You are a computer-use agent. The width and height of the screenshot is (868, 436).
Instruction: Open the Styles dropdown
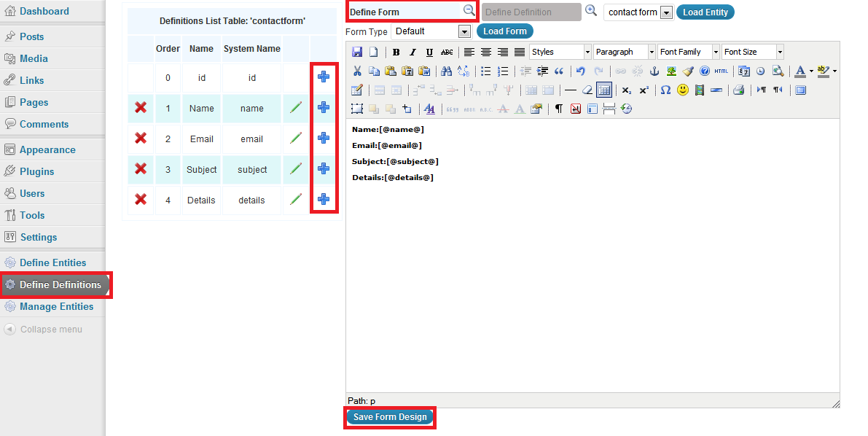click(x=560, y=52)
